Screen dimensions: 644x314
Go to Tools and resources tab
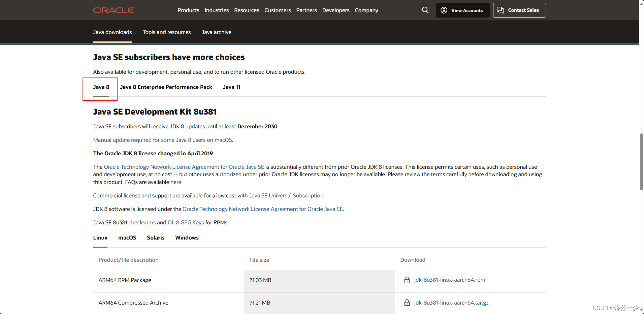167,32
